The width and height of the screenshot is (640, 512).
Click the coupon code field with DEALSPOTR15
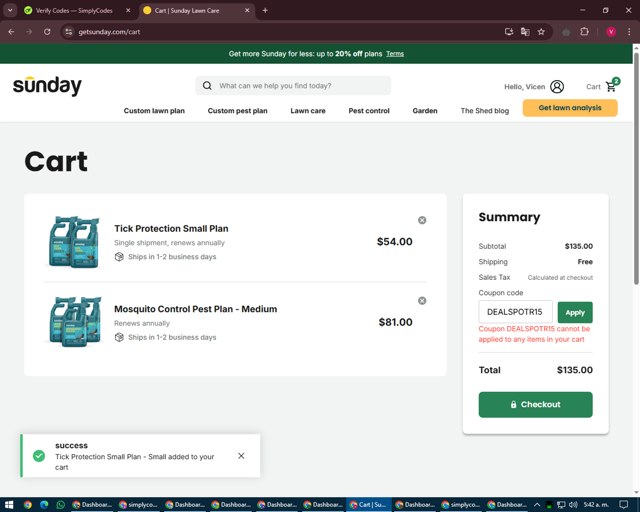[516, 312]
